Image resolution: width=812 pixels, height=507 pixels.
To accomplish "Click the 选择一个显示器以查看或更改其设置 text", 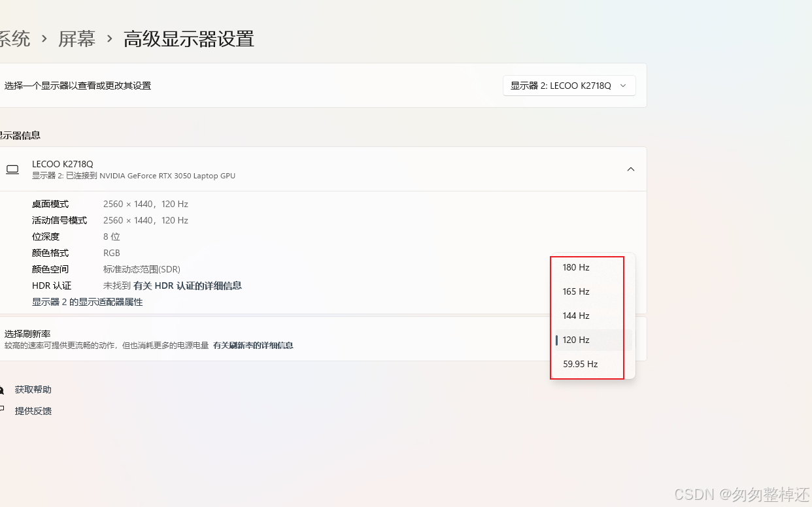I will 78,86.
